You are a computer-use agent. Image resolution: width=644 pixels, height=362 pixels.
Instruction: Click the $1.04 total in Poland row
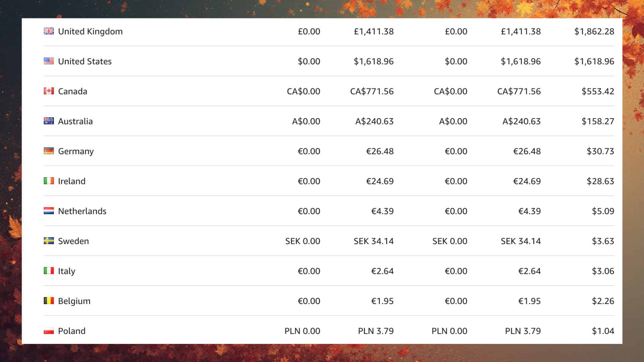click(x=603, y=331)
